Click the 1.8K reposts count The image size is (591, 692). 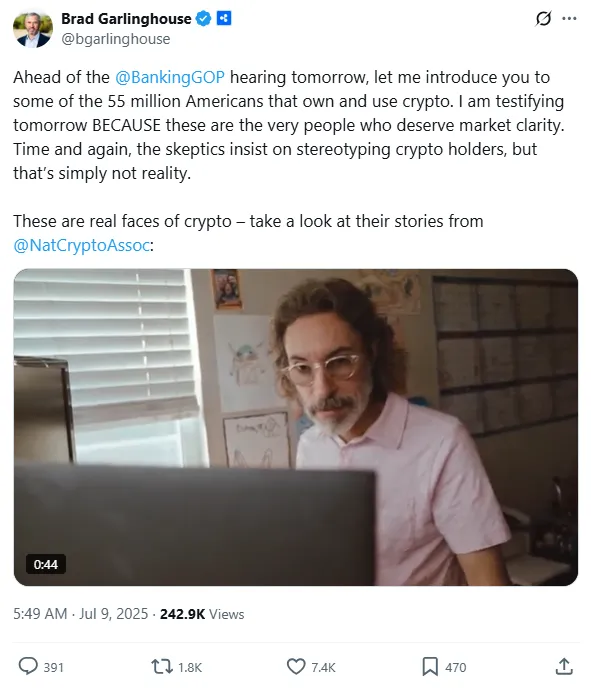click(x=190, y=667)
